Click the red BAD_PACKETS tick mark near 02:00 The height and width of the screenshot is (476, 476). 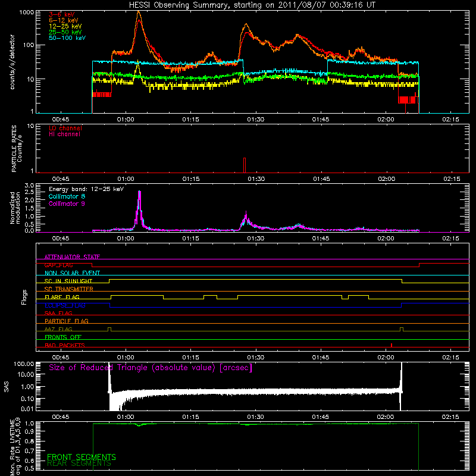392,345
